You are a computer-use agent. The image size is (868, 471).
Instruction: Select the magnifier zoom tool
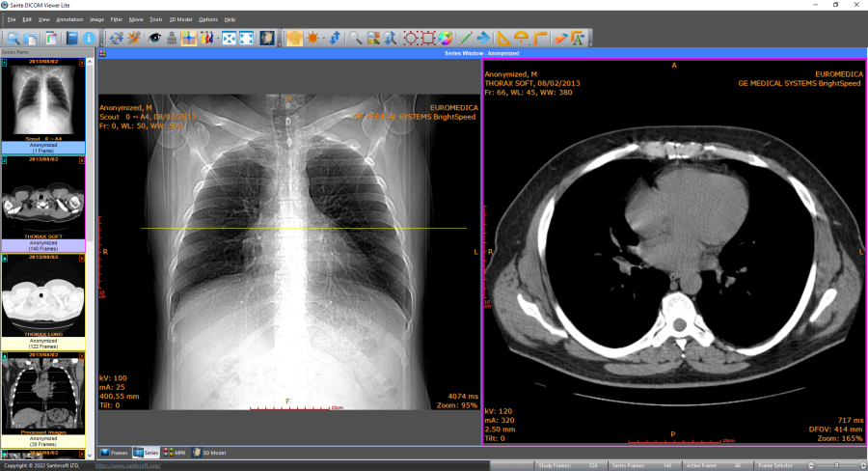click(356, 39)
